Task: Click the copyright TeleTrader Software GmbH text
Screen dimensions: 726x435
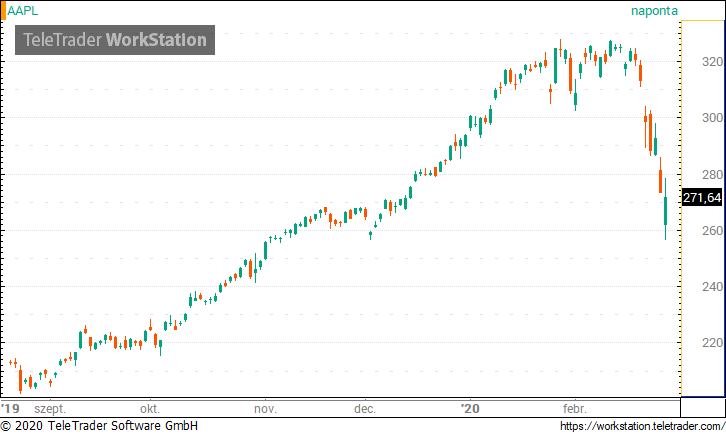Action: tap(99, 426)
